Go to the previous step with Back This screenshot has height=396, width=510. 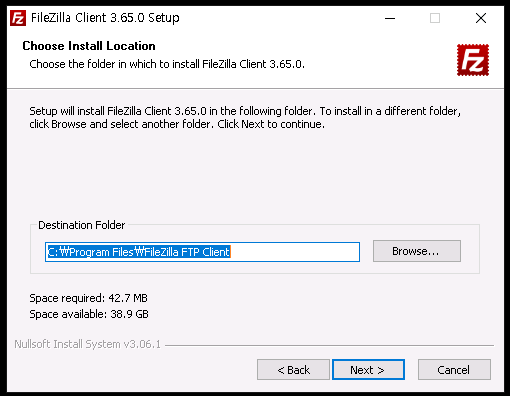pyautogui.click(x=293, y=370)
